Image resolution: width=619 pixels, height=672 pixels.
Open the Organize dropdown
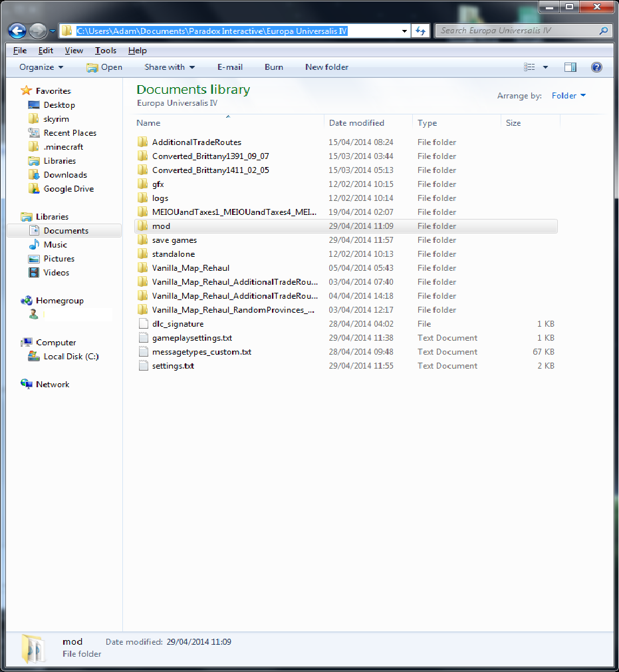tap(41, 67)
